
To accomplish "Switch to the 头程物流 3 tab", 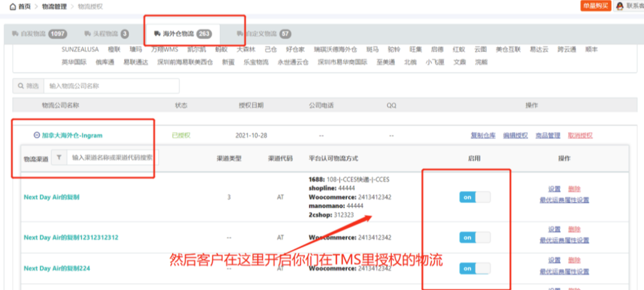I will click(x=106, y=34).
